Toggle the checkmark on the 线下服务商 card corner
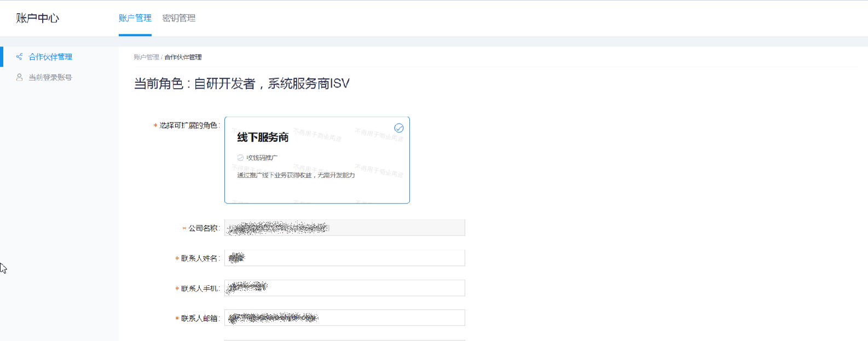 399,128
